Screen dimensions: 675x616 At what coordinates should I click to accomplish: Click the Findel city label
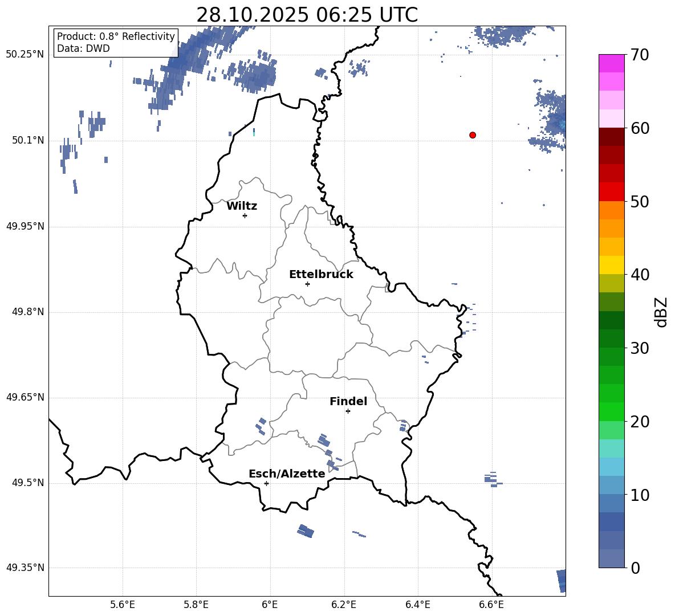(348, 401)
